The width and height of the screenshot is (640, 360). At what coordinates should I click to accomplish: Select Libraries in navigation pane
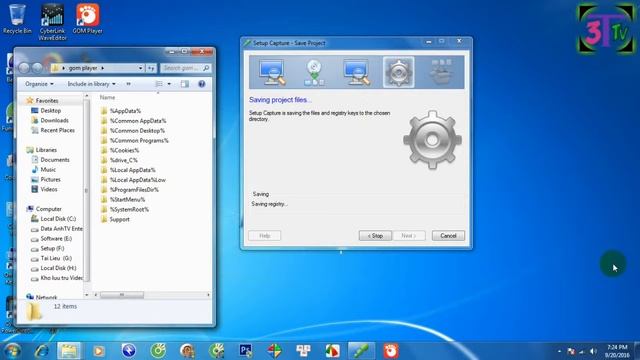click(46, 150)
